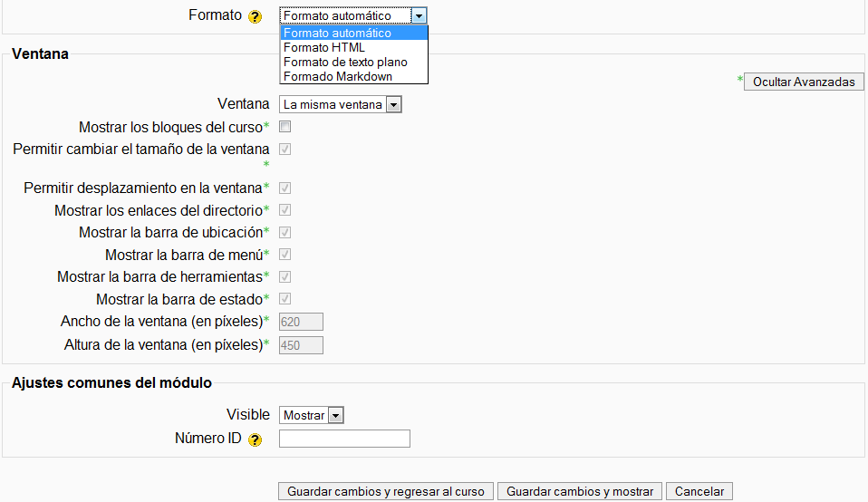The width and height of the screenshot is (868, 502).
Task: Toggle Mostrar la barra de menú checkbox
Action: pyautogui.click(x=285, y=255)
